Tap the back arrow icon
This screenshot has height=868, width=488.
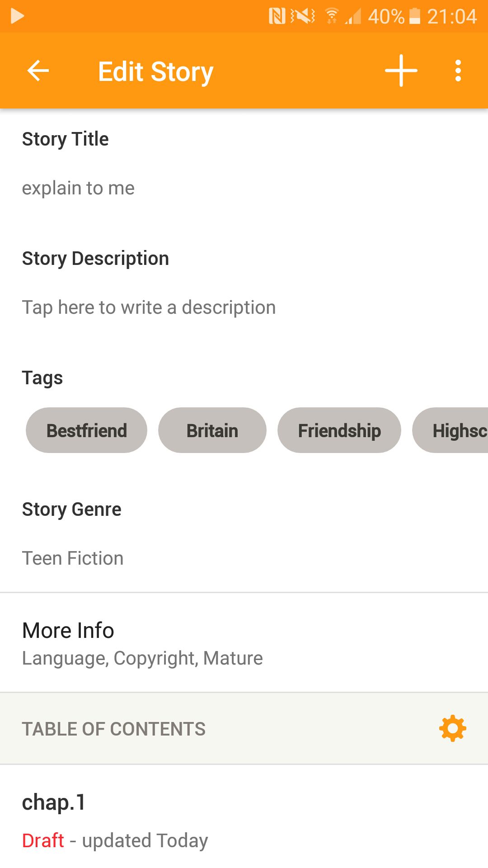pos(38,71)
